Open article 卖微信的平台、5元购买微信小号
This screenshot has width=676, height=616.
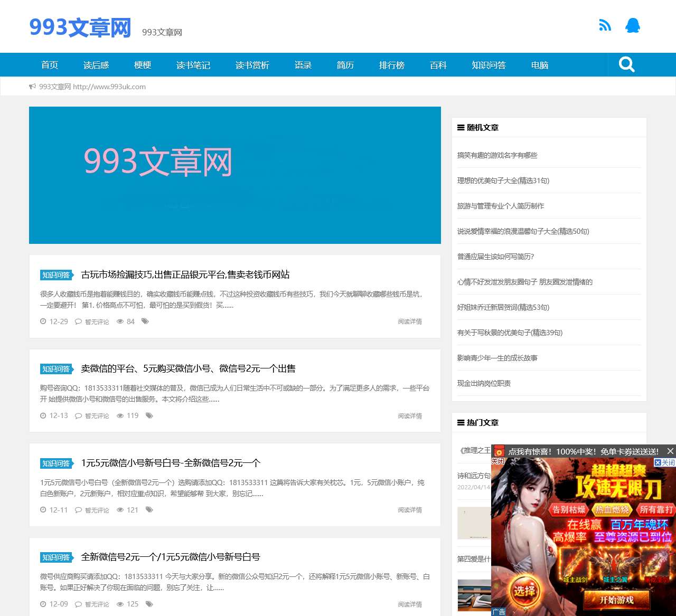point(189,368)
